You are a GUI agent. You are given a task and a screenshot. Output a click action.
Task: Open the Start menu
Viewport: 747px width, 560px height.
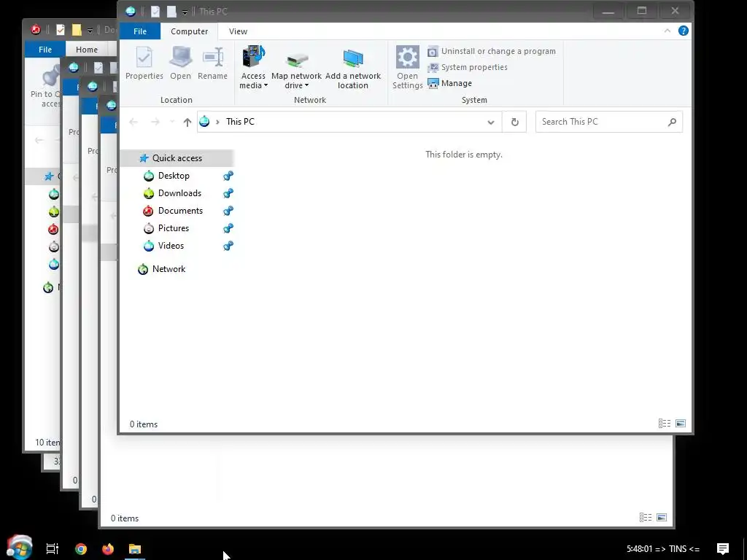pyautogui.click(x=20, y=548)
